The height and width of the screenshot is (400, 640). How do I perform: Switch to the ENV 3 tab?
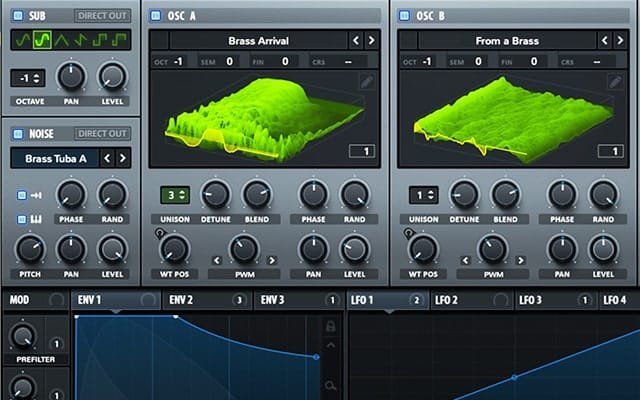[299, 300]
